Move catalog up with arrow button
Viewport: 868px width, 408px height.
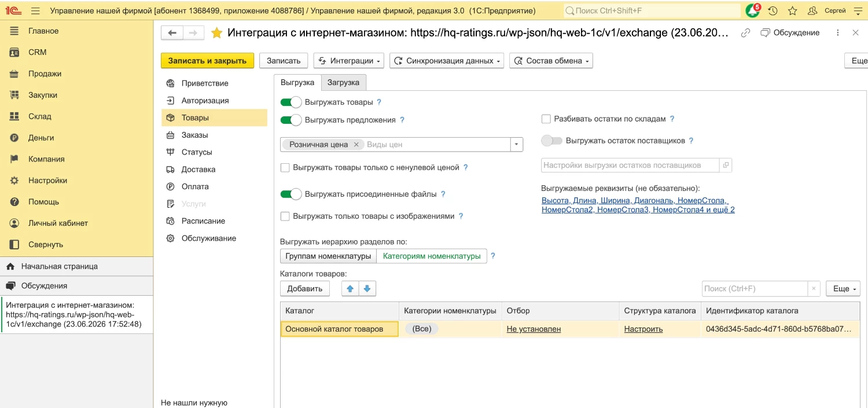(x=350, y=288)
